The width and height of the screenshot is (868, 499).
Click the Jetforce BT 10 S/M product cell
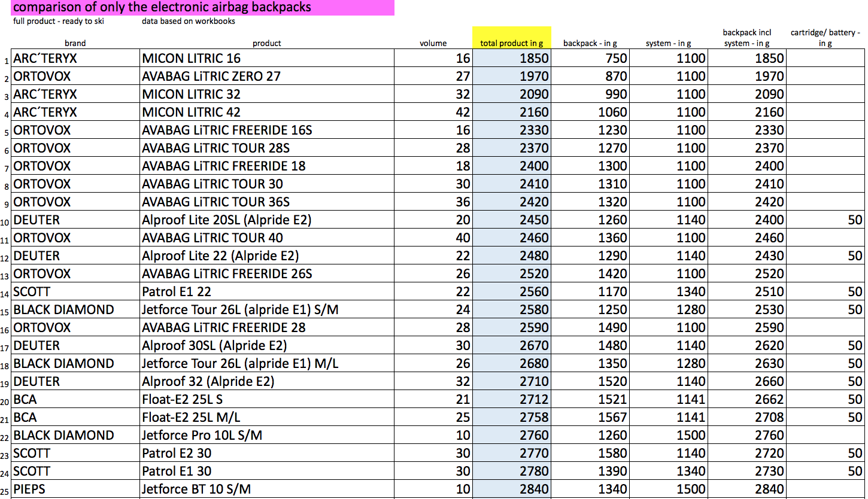(196, 489)
